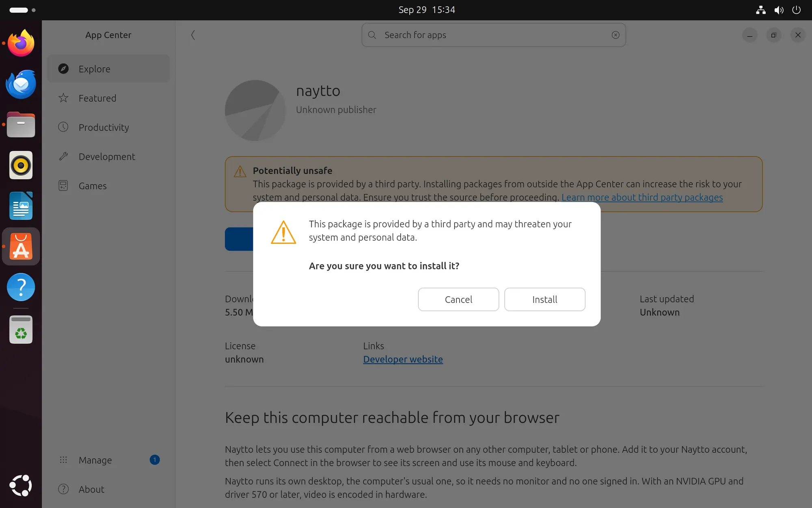Image resolution: width=812 pixels, height=508 pixels.
Task: Minimize the App Center window
Action: click(x=750, y=35)
